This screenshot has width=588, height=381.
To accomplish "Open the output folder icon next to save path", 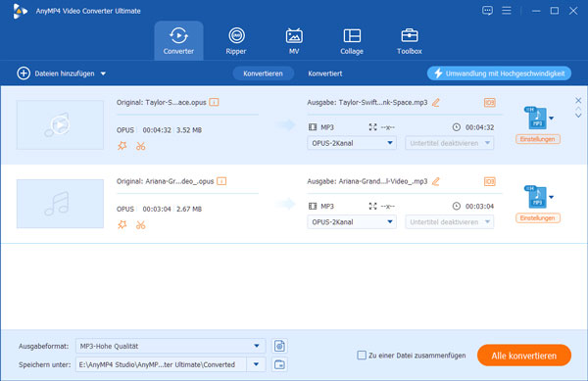I will pos(279,364).
